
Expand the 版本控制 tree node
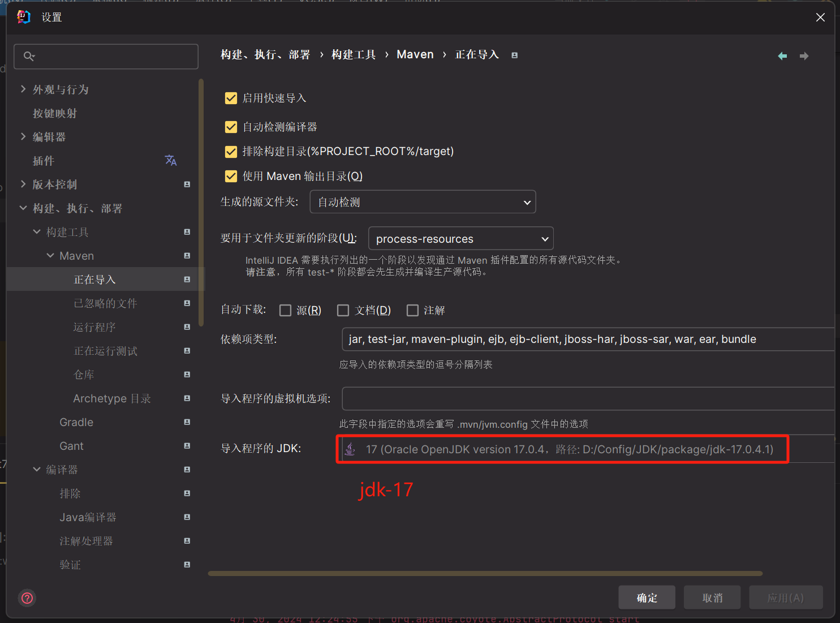point(23,184)
